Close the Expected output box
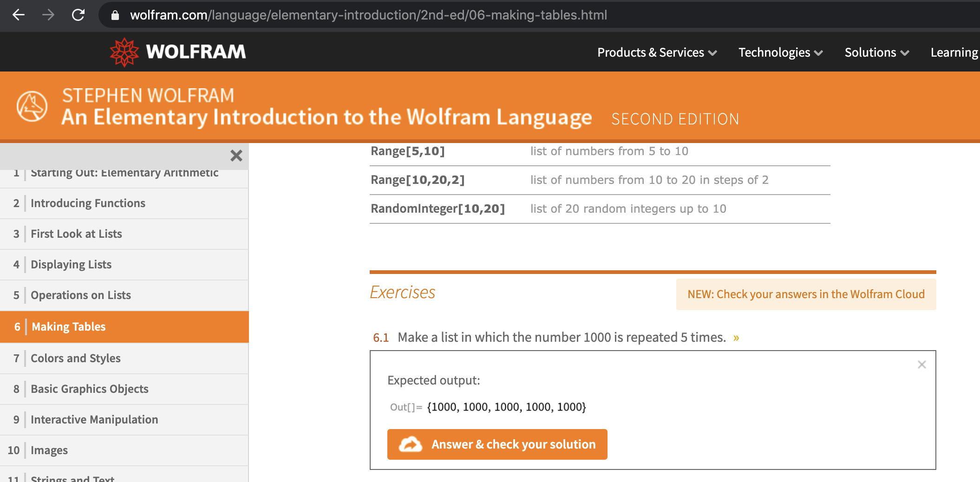Screen dimensions: 980x482 coord(922,365)
